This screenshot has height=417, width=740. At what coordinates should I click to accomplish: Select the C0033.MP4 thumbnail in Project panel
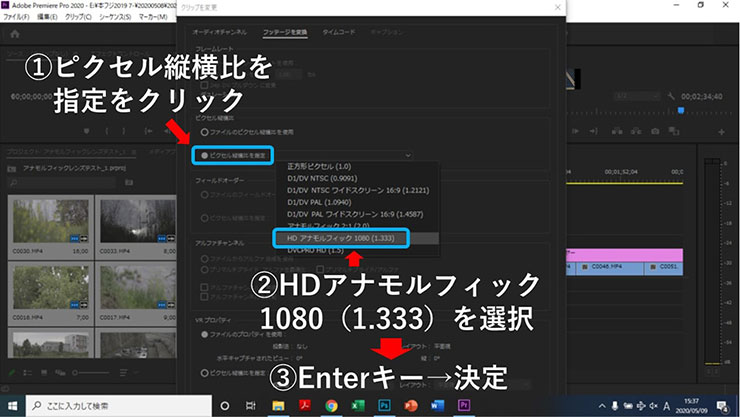click(138, 221)
